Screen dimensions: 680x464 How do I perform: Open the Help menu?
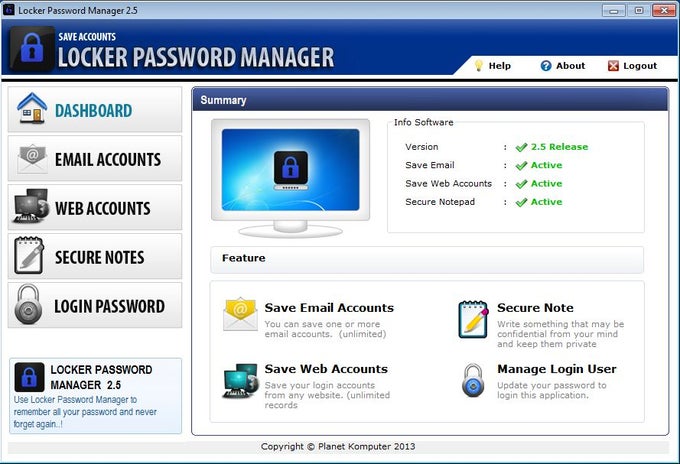click(x=493, y=66)
